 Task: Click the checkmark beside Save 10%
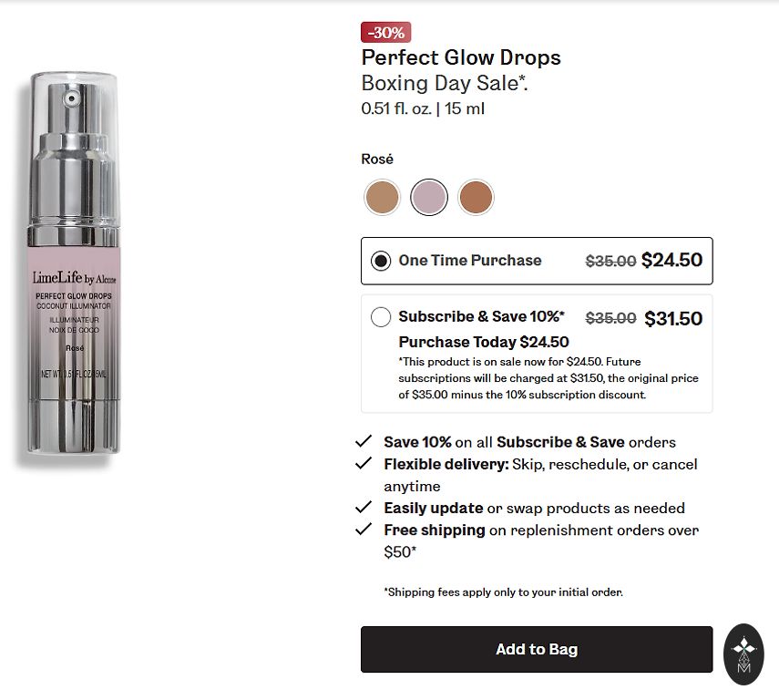click(x=364, y=441)
